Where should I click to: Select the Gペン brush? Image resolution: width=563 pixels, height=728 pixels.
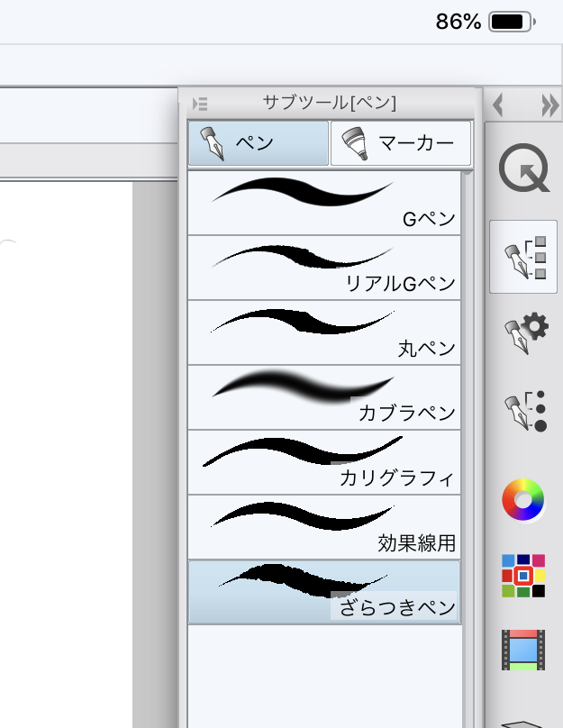tap(324, 203)
